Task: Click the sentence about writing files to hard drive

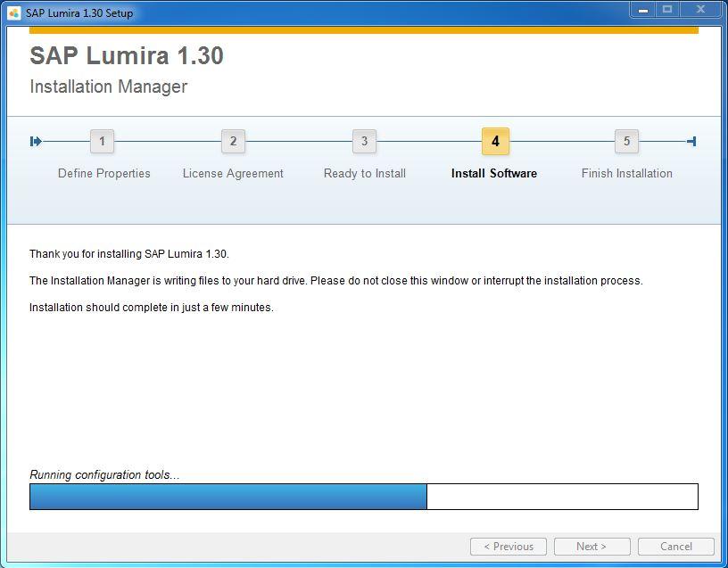Action: coord(336,281)
